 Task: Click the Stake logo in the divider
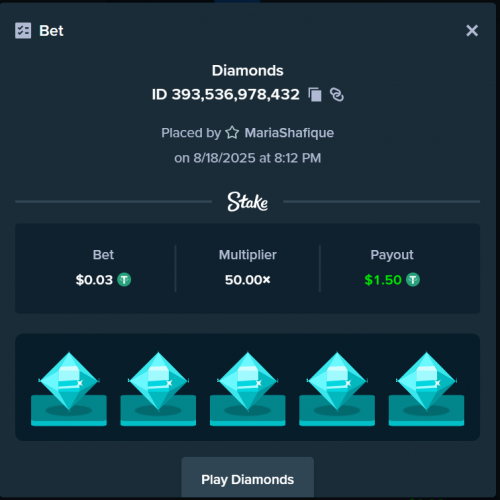(248, 202)
